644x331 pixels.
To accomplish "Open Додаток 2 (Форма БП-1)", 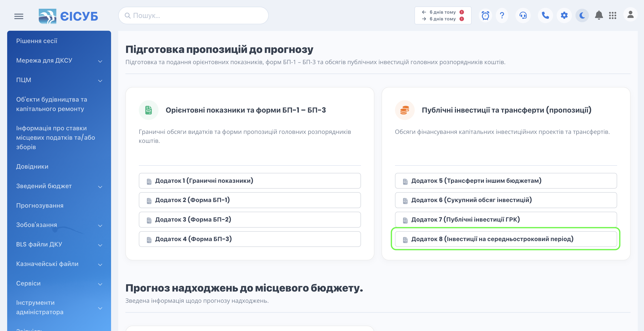I will click(x=250, y=200).
